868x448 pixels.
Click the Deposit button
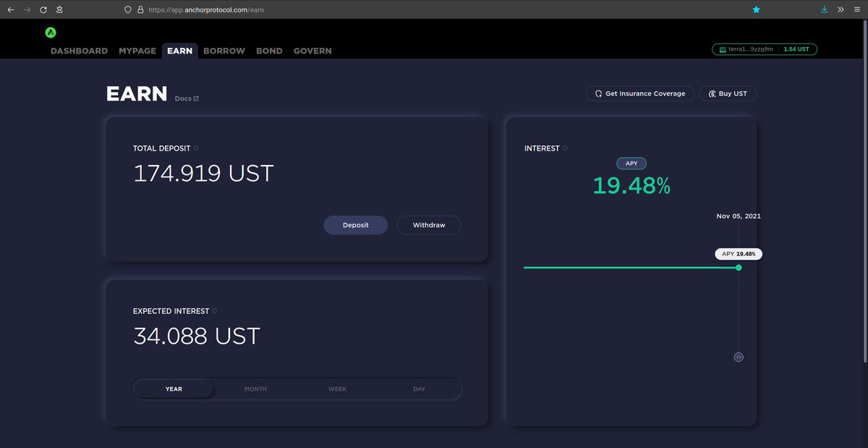pyautogui.click(x=356, y=225)
